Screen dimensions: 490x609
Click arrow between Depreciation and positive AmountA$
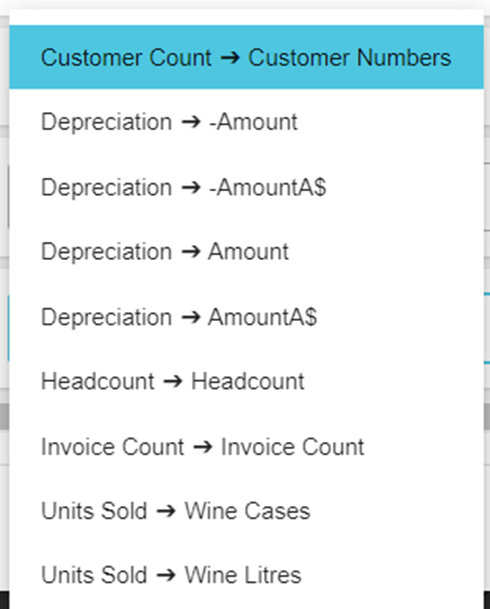pyautogui.click(x=191, y=318)
